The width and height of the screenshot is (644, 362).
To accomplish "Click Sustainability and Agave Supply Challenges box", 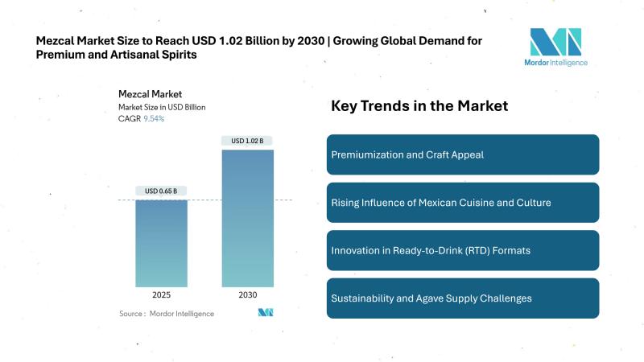I will tap(463, 298).
